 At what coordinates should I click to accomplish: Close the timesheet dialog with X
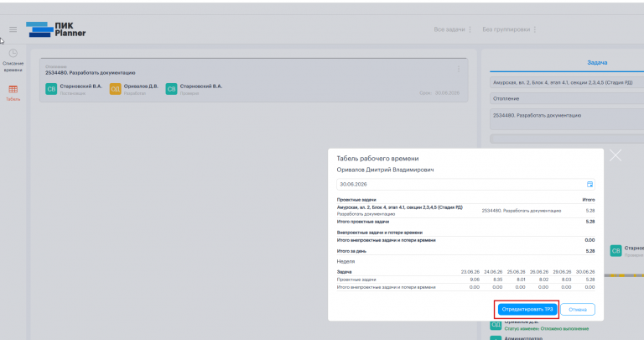(x=615, y=155)
